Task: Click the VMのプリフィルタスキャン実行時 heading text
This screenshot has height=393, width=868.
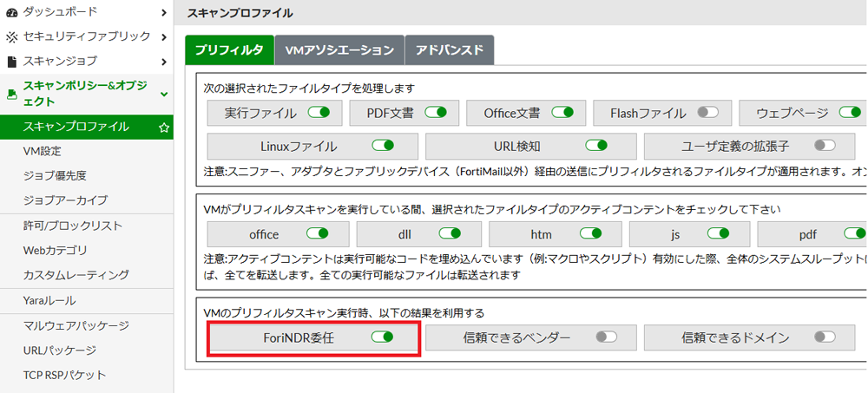Action: [344, 313]
